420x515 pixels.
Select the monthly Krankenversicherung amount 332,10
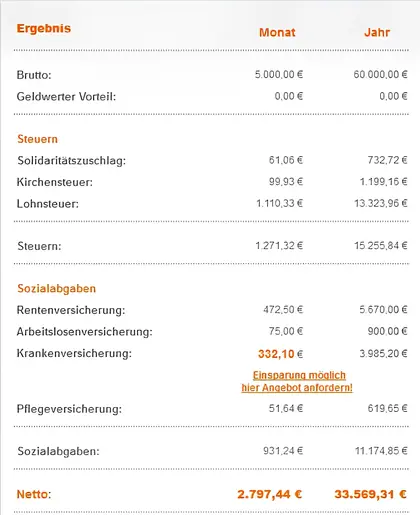tap(280, 354)
